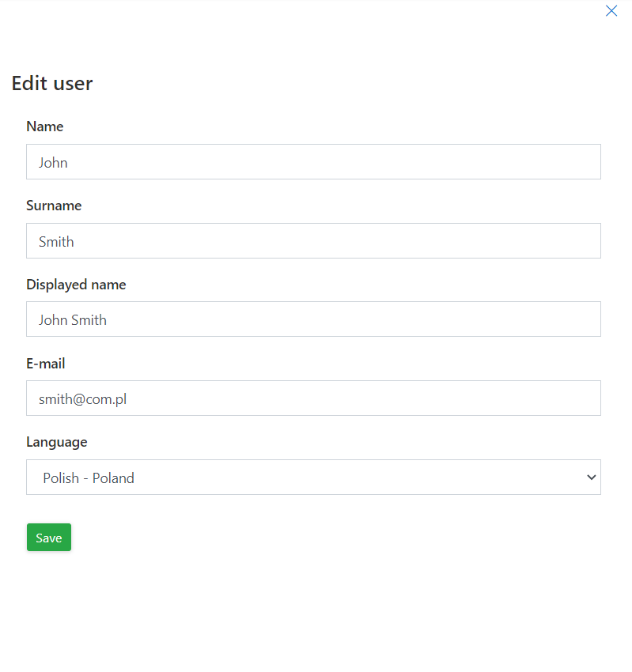Click the 'Displayed name' label
Viewport: 632px width, 672px height.
tap(76, 285)
